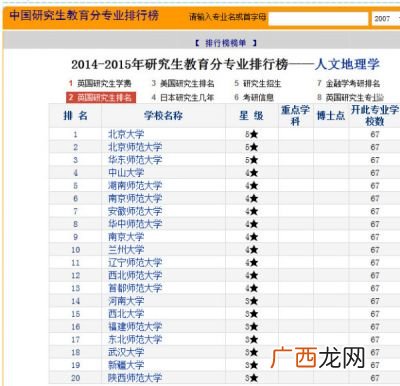Select highlighted link 2 英国研究生排名

(101, 97)
